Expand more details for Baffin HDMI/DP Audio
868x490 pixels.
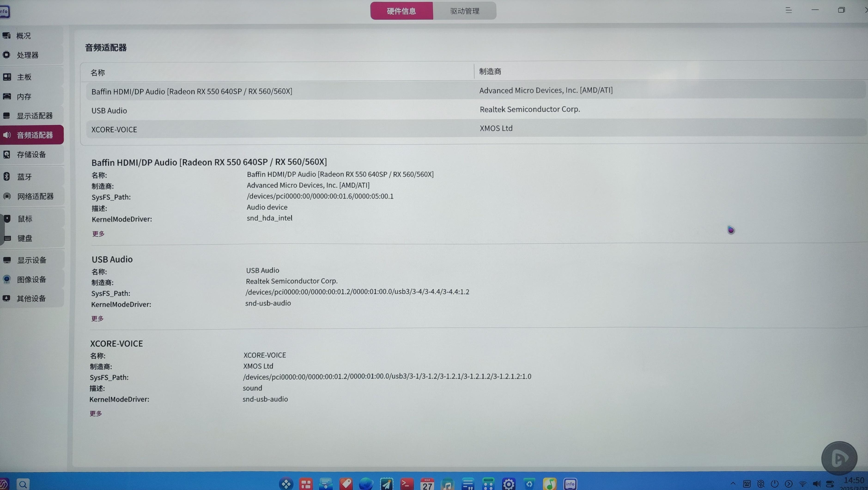[x=98, y=233]
